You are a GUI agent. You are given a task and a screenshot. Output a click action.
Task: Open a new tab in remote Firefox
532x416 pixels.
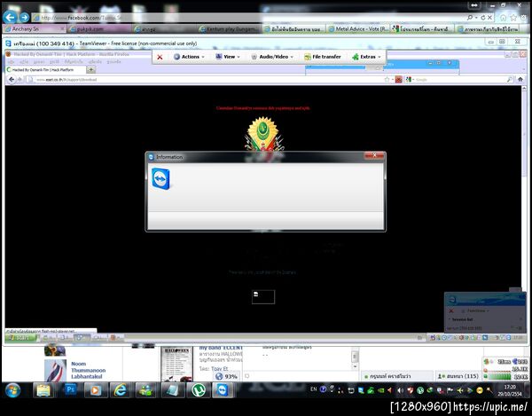tap(90, 69)
